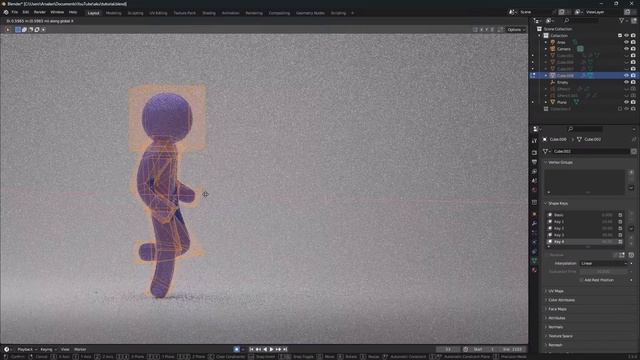This screenshot has height=360, width=640.
Task: Hide the Camera in viewport
Action: (627, 49)
